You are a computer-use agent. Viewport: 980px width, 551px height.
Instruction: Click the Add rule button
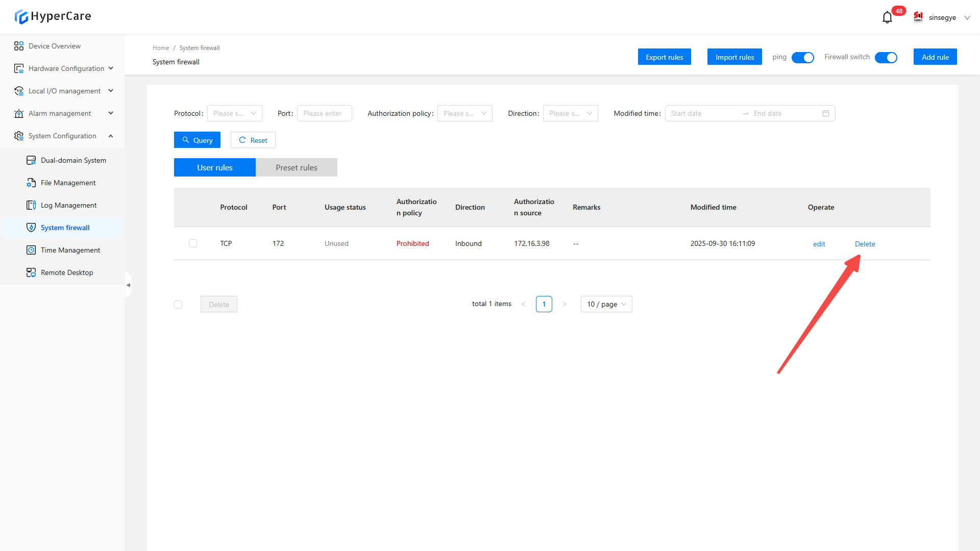point(935,57)
